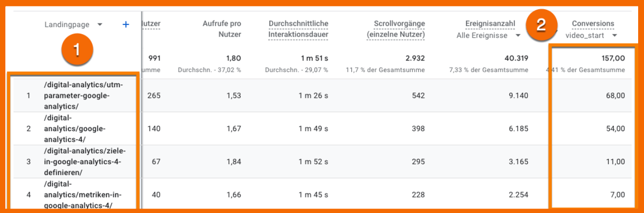This screenshot has height=213, width=644.
Task: Click orange annotation marker number 2
Action: pyautogui.click(x=541, y=25)
